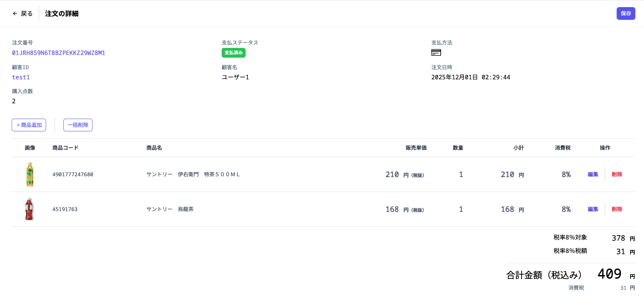This screenshot has width=644, height=308.
Task: Click the 数量 column header
Action: point(458,148)
